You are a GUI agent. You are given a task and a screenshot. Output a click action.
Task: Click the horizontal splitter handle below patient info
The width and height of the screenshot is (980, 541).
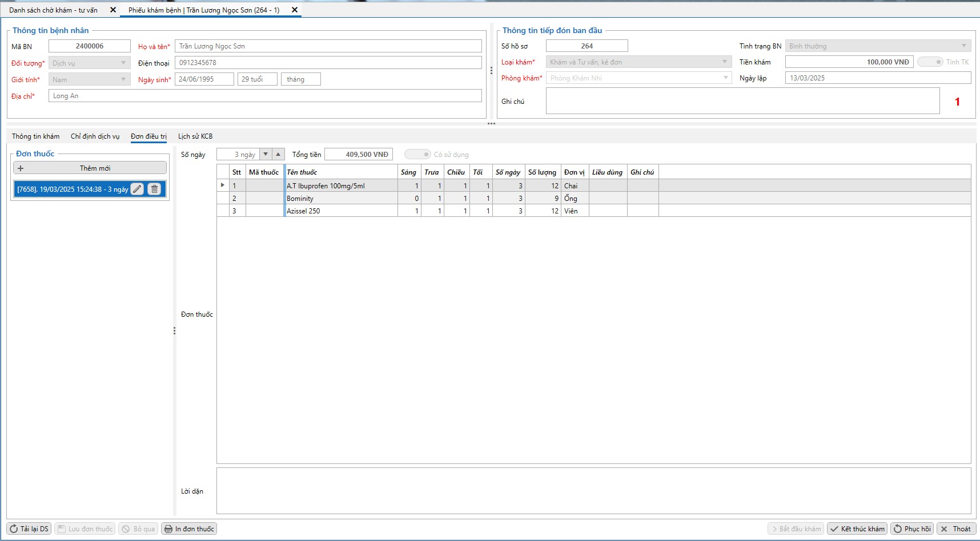(x=491, y=124)
